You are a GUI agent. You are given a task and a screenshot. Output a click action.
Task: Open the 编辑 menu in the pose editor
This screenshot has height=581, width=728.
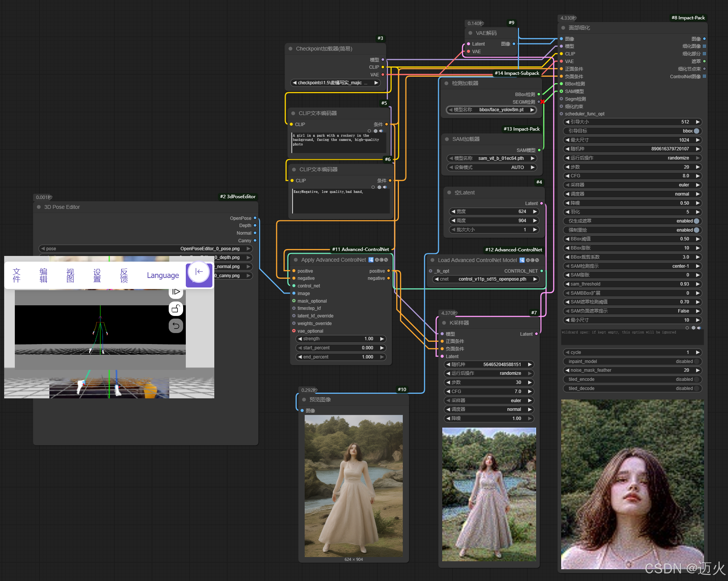click(x=43, y=275)
